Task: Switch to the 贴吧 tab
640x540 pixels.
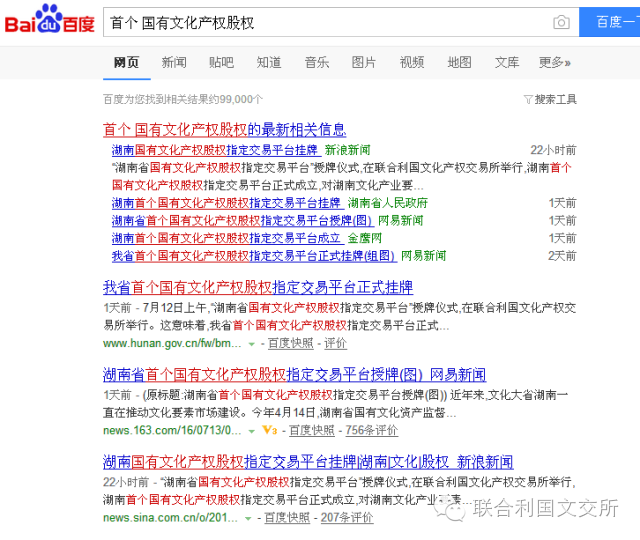Action: click(x=222, y=62)
